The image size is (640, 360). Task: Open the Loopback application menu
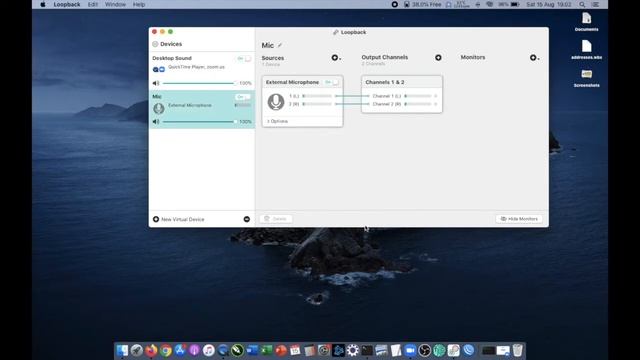point(67,4)
